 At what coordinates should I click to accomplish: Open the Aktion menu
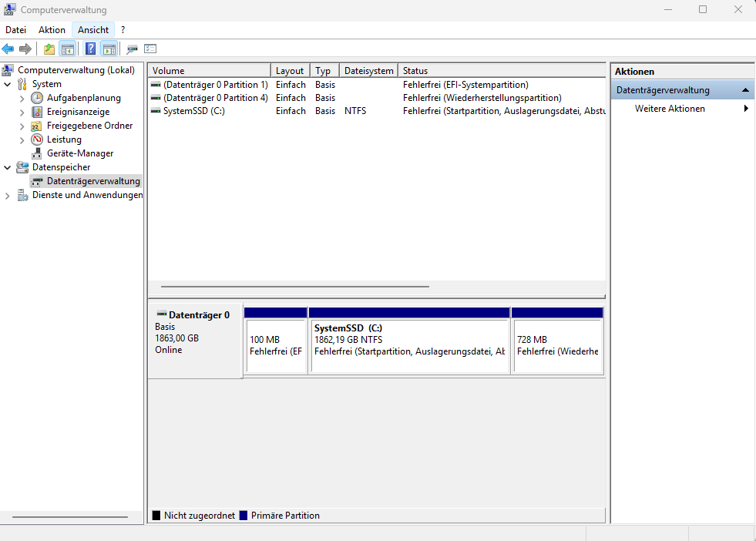click(x=52, y=30)
